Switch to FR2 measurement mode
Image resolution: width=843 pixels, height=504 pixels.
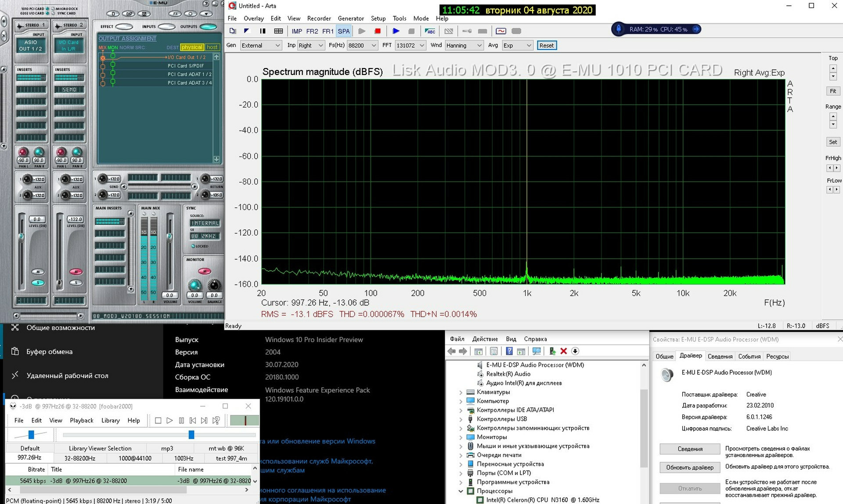pyautogui.click(x=312, y=31)
